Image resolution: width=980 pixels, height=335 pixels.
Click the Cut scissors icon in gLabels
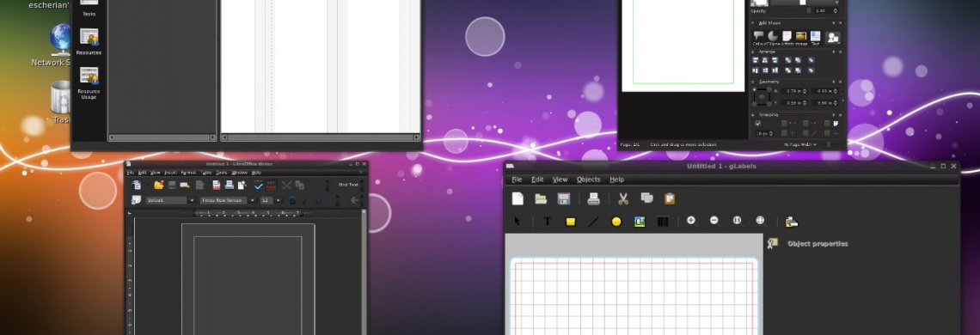pyautogui.click(x=623, y=198)
